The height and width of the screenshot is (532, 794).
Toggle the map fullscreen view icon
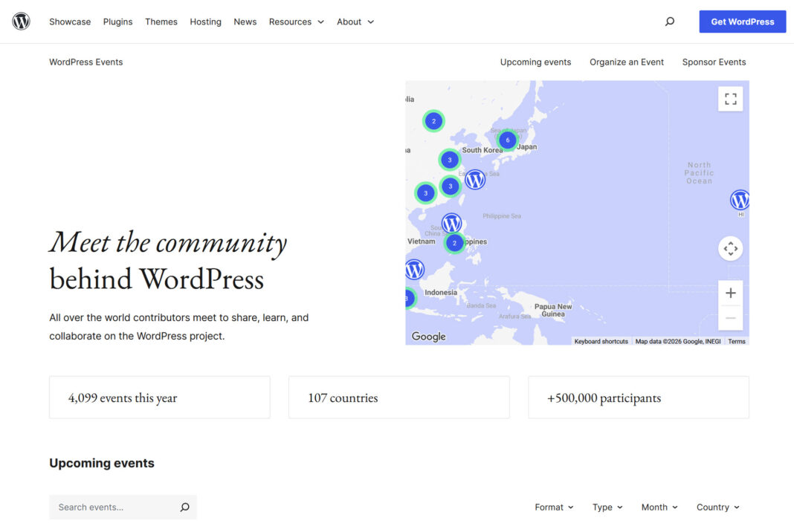point(730,99)
